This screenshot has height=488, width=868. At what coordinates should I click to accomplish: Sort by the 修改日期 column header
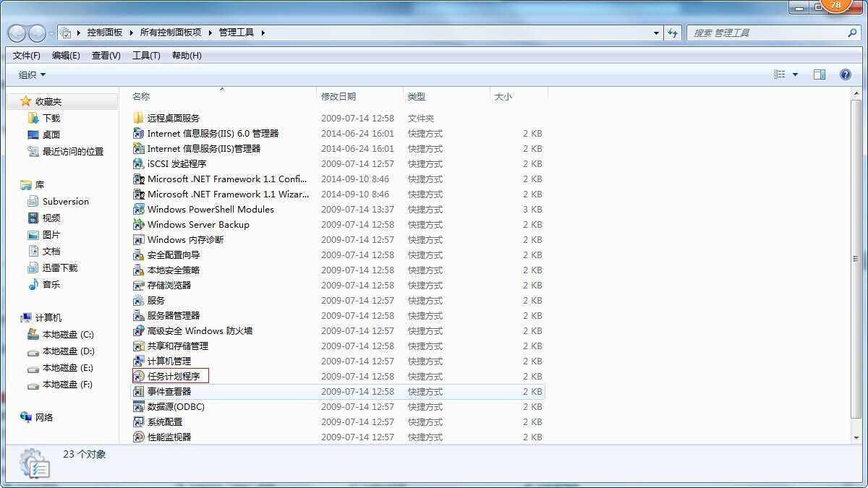pos(360,96)
